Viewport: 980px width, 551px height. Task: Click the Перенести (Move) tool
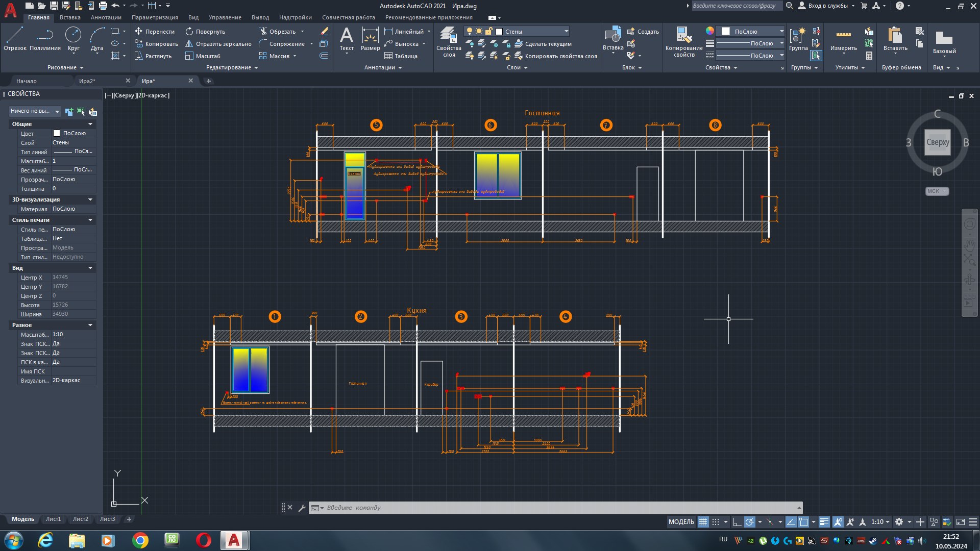155,32
